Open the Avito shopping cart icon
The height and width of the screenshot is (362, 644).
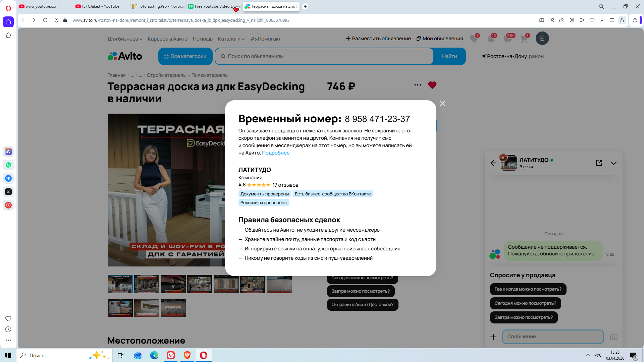click(524, 39)
